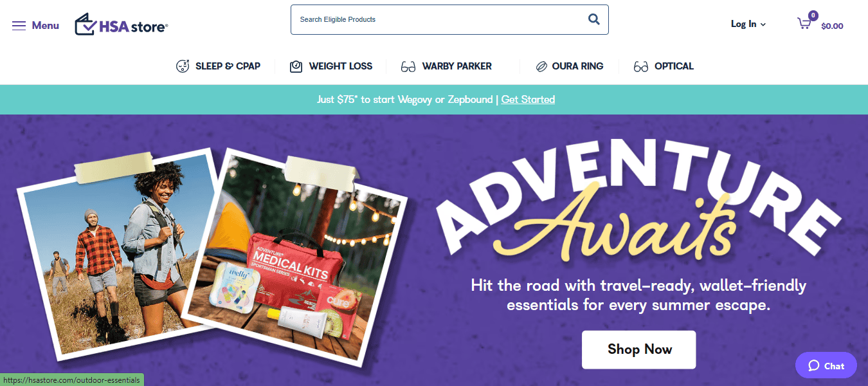The height and width of the screenshot is (386, 868).
Task: Click the Get Started link
Action: [528, 99]
